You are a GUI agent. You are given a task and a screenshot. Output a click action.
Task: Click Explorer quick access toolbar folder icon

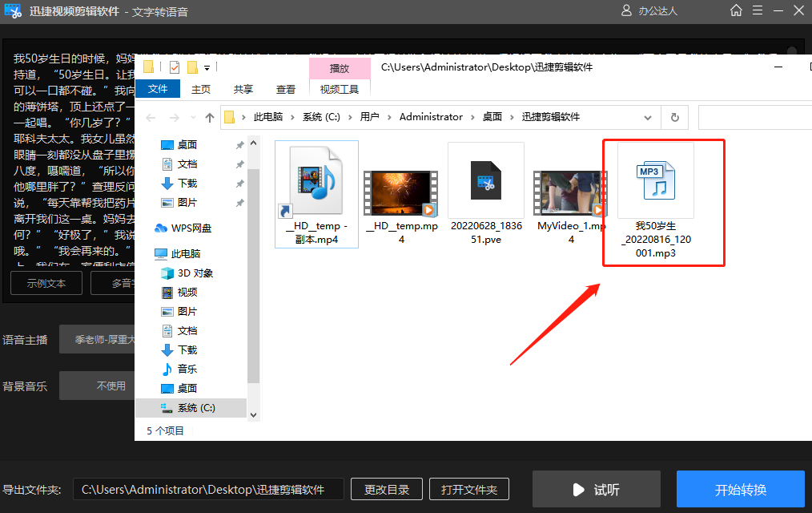point(149,67)
